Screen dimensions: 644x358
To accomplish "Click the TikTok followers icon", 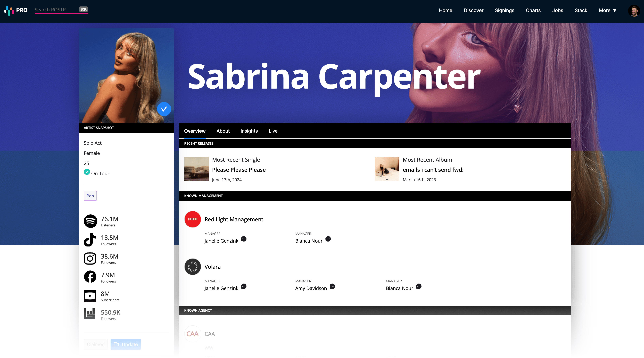I will pos(90,240).
